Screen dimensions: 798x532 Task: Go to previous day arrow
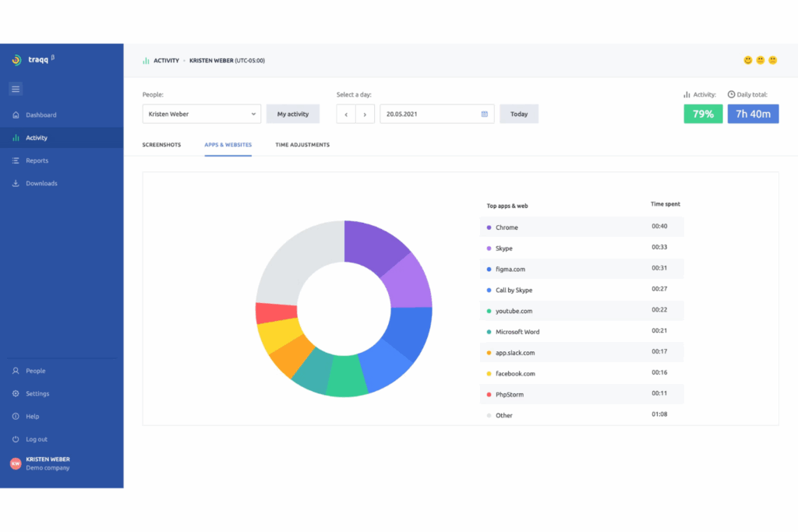[346, 114]
